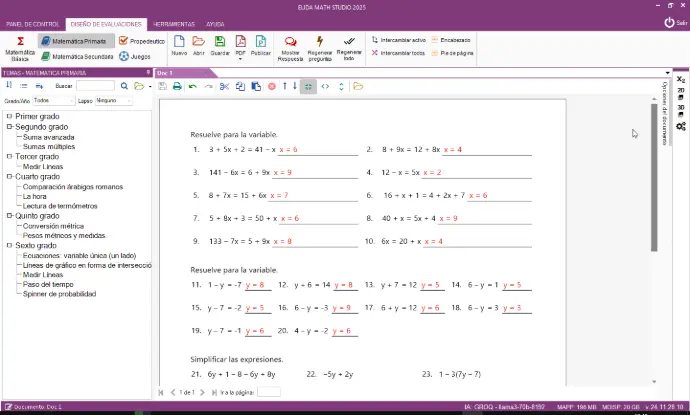The height and width of the screenshot is (415, 690).
Task: Select the Doc 1 document tab
Action: (x=183, y=73)
